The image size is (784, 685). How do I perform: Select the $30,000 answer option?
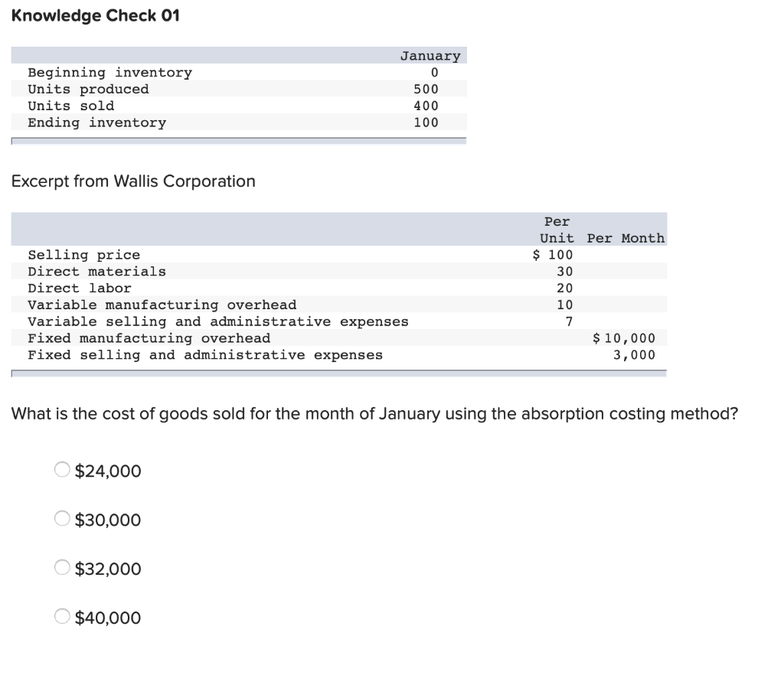[x=61, y=518]
